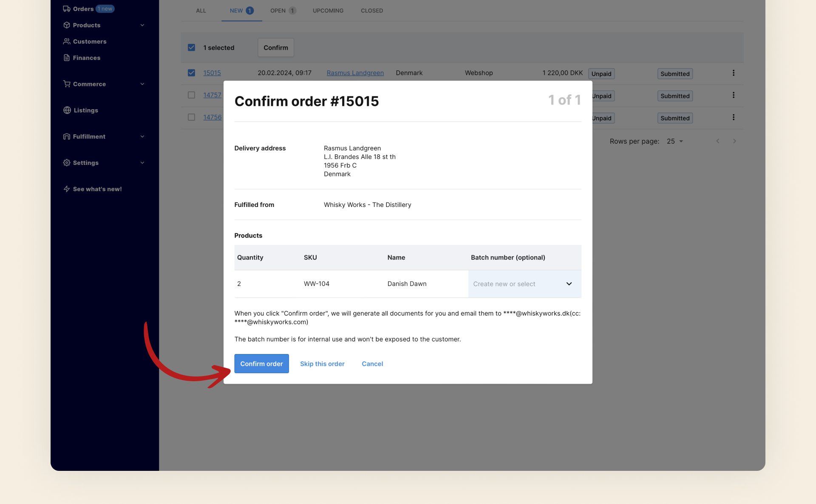Open Rasmus Landgreen customer link
The width and height of the screenshot is (816, 504).
[x=355, y=73]
